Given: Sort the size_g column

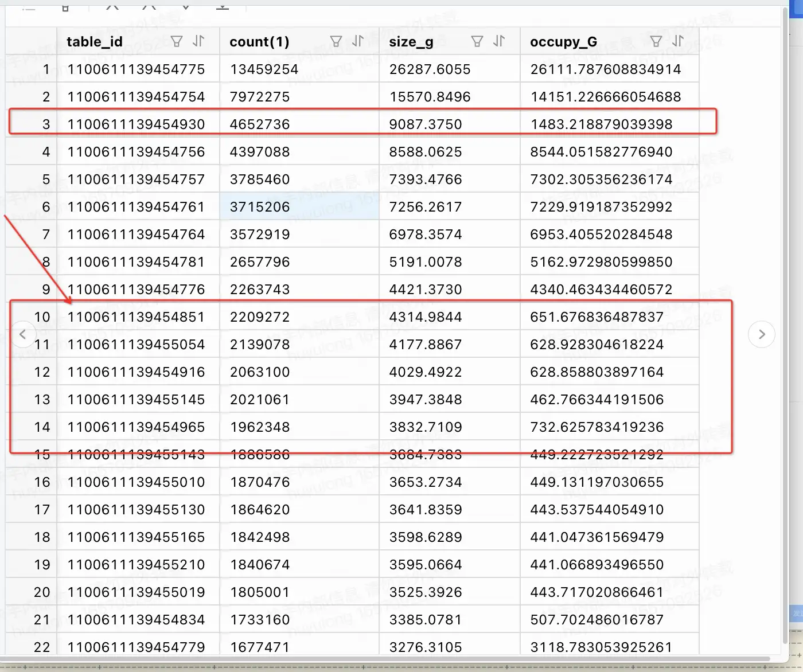Looking at the screenshot, I should (x=499, y=41).
